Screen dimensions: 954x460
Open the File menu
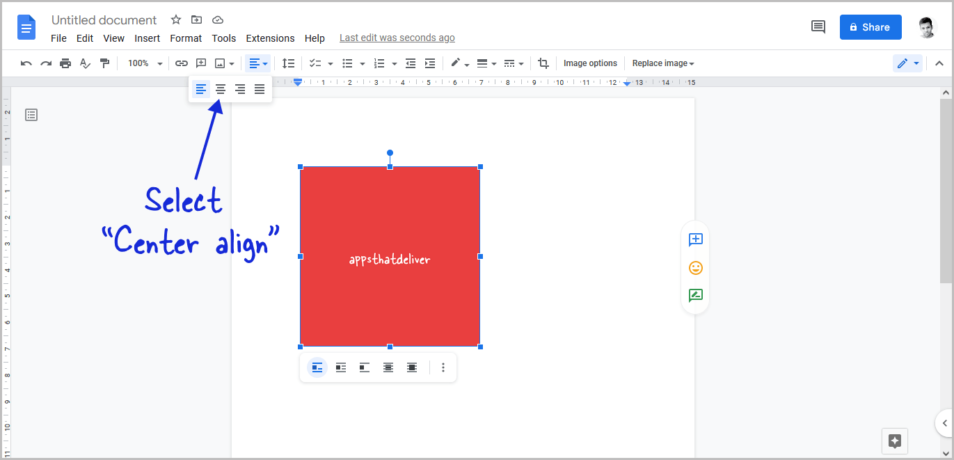[x=58, y=38]
